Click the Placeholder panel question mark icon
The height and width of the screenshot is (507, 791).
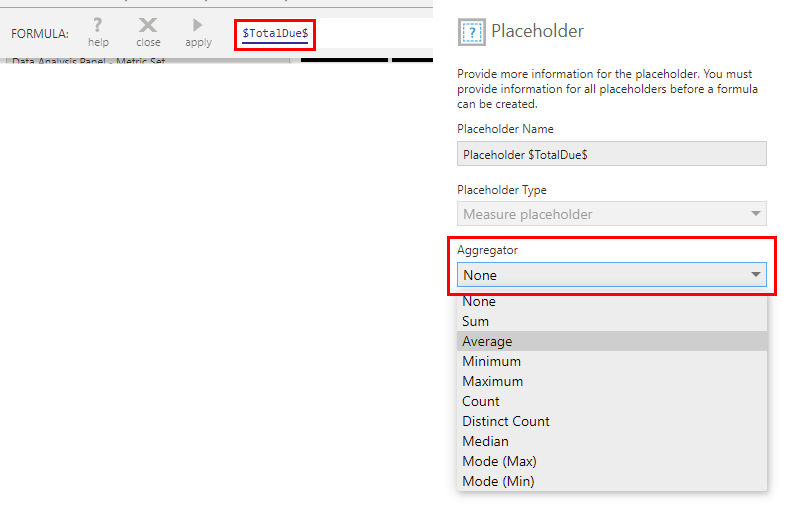coord(472,32)
